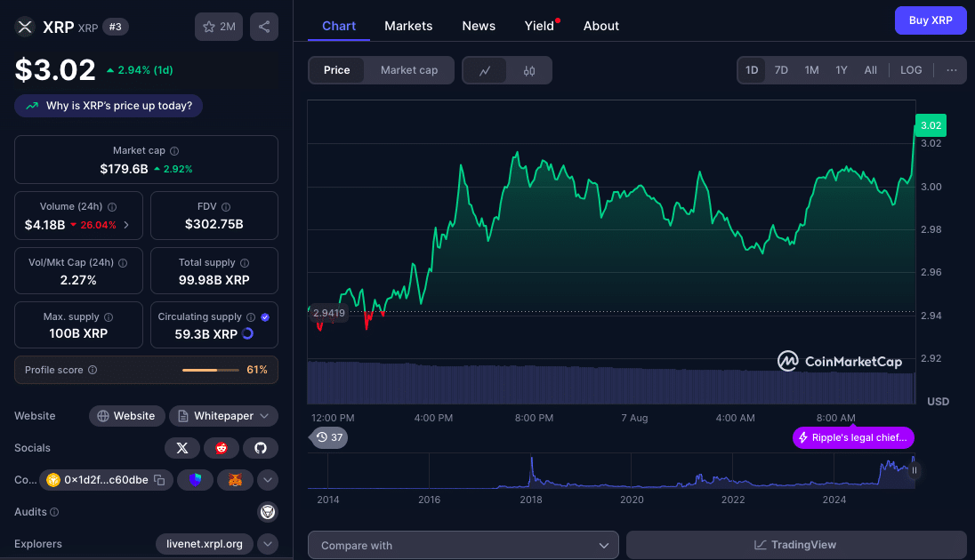Expand the Whitepaper dropdown

[x=224, y=416]
